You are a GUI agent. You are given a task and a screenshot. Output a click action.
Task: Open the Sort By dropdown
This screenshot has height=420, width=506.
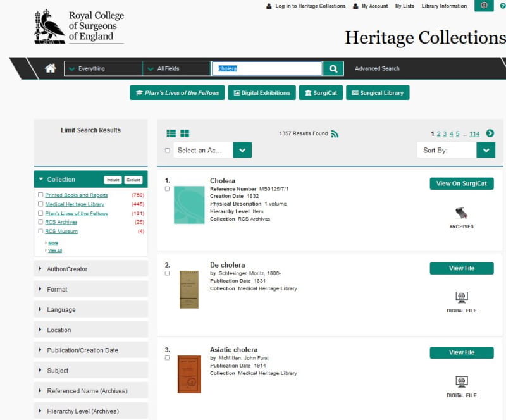(x=486, y=150)
